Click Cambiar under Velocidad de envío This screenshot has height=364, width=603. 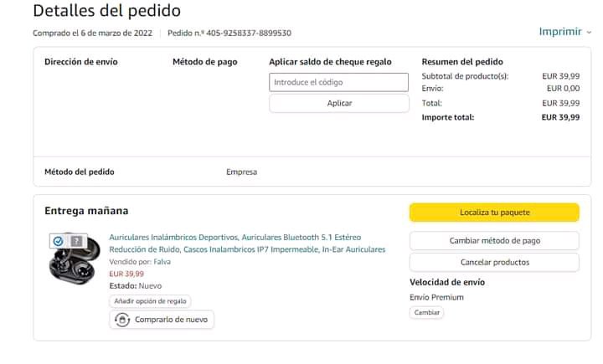[426, 312]
